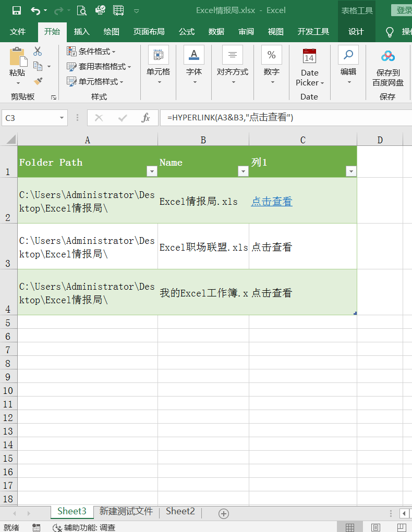Image resolution: width=412 pixels, height=532 pixels.
Task: Click 辅助功能: 调查 in status bar
Action: pyautogui.click(x=84, y=528)
